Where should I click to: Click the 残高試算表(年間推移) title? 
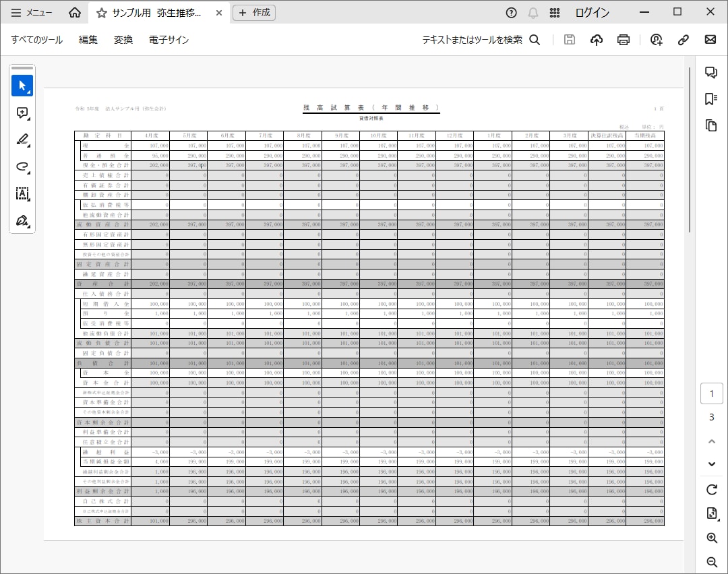(371, 108)
